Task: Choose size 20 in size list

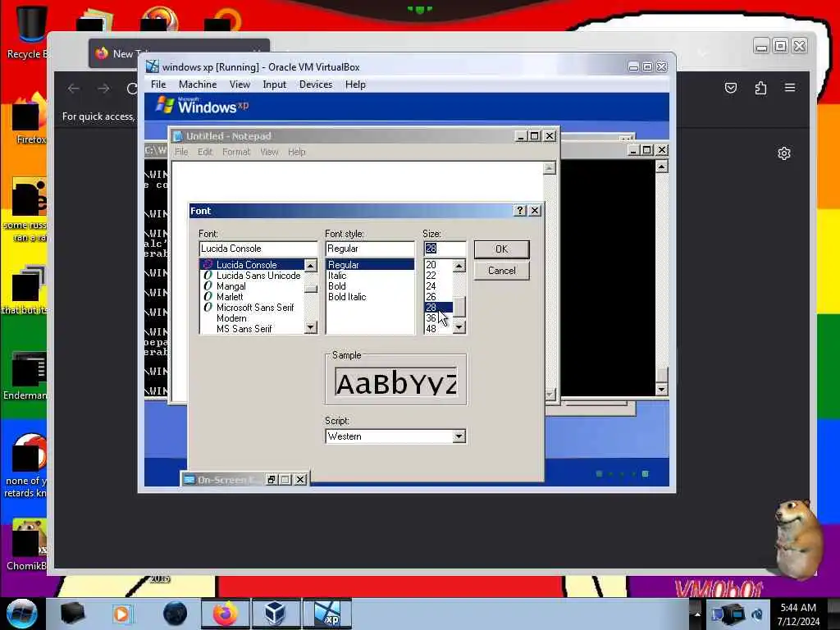Action: tap(431, 265)
